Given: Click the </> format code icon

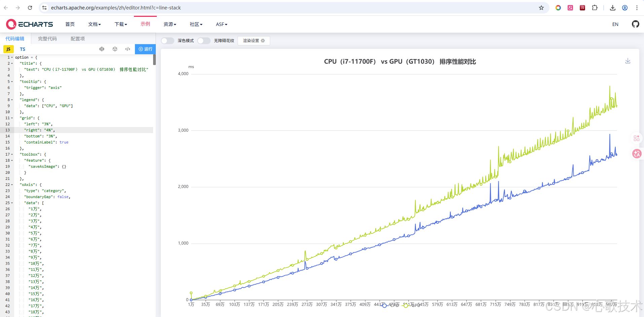Looking at the screenshot, I should (128, 49).
